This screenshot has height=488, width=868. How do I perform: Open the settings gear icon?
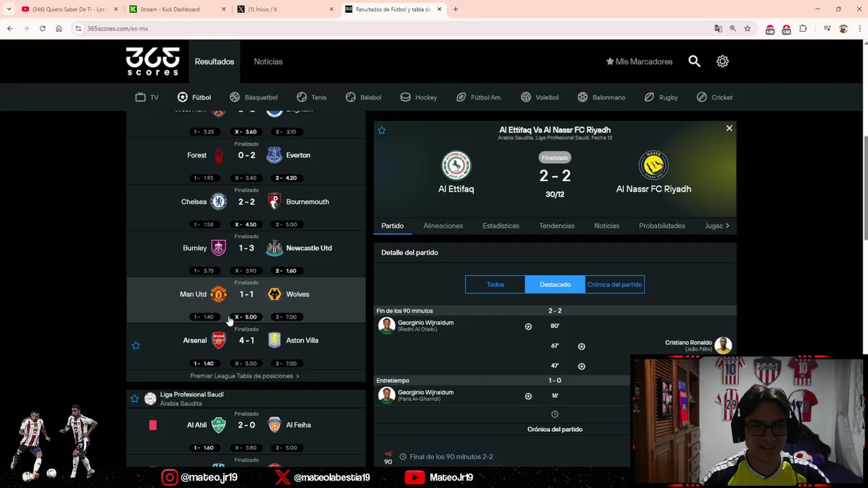[723, 62]
